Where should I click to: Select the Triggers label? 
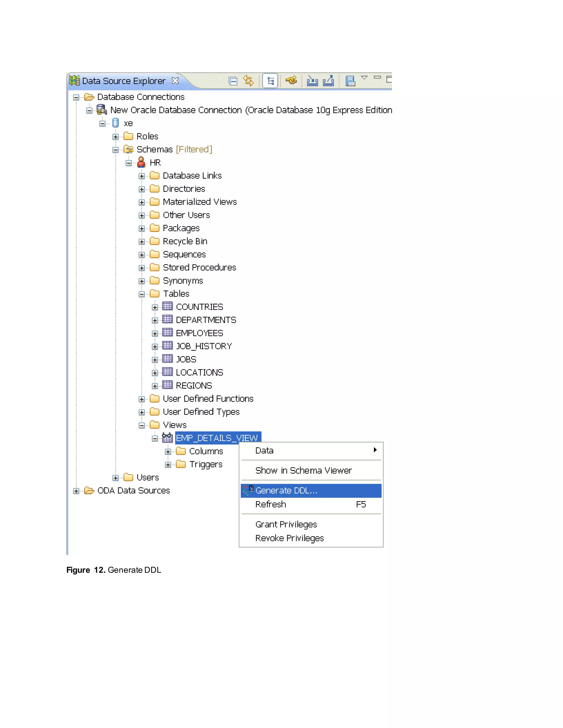(x=206, y=464)
